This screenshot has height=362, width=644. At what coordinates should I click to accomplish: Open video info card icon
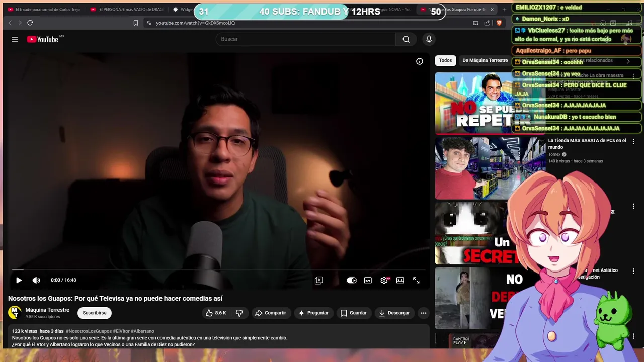(419, 61)
